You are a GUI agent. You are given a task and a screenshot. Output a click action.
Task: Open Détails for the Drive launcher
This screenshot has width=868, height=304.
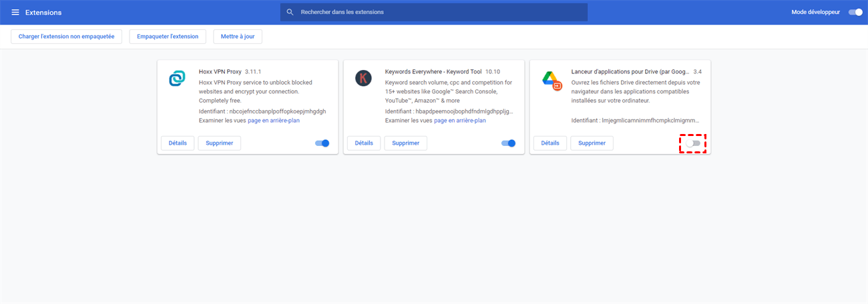(550, 143)
